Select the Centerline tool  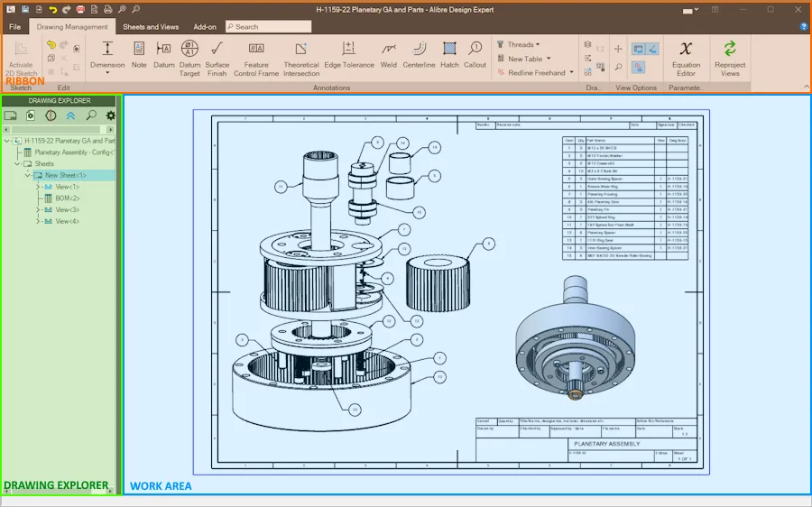coord(419,54)
